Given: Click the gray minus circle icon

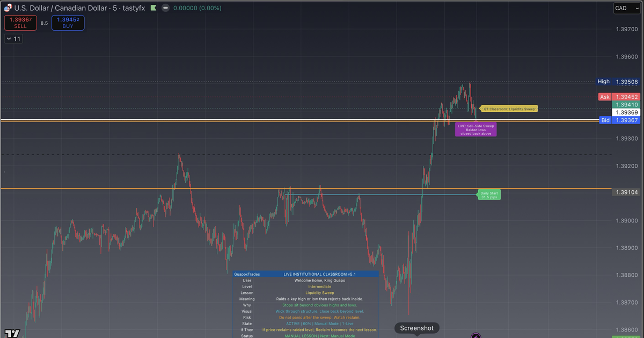Looking at the screenshot, I should pos(165,8).
